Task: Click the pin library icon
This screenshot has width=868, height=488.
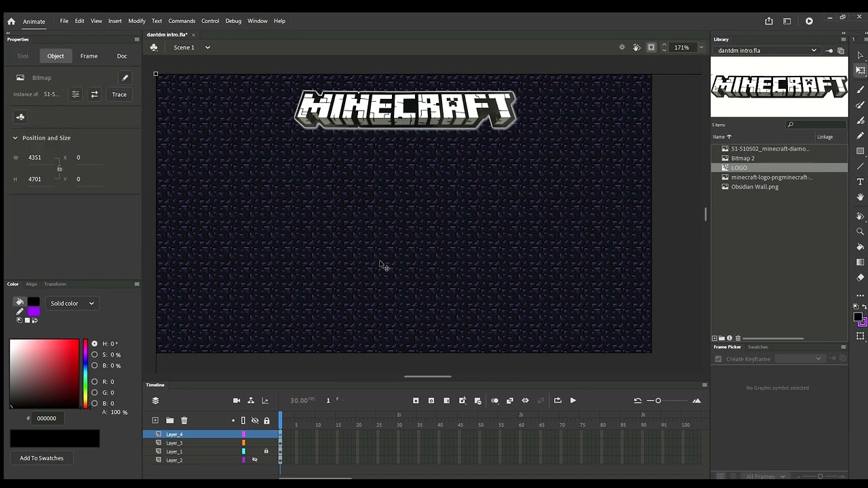Action: [x=829, y=50]
